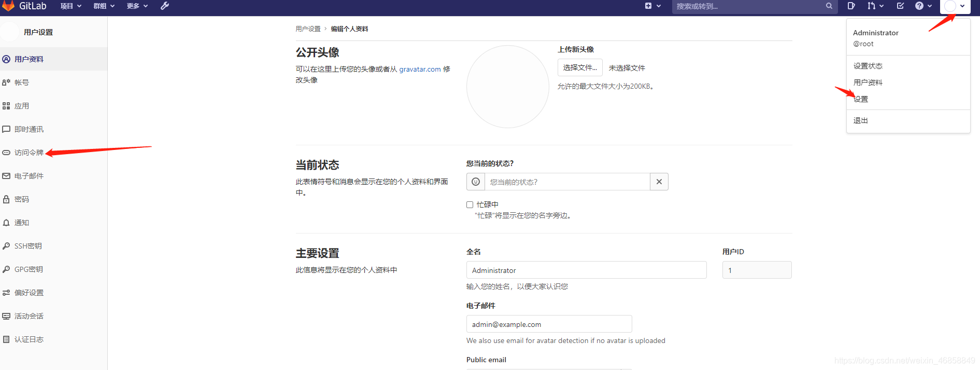Open the emoji picker for the status
980x370 pixels.
coord(476,182)
